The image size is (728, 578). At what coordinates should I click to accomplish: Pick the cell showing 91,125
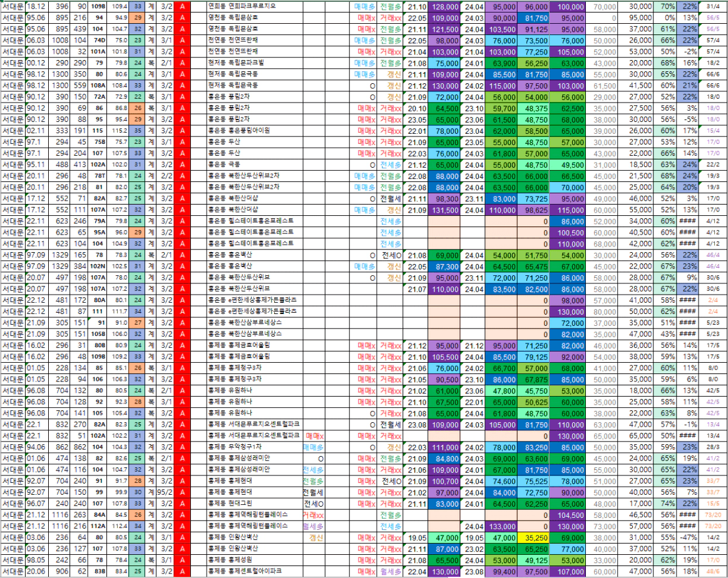(x=533, y=29)
